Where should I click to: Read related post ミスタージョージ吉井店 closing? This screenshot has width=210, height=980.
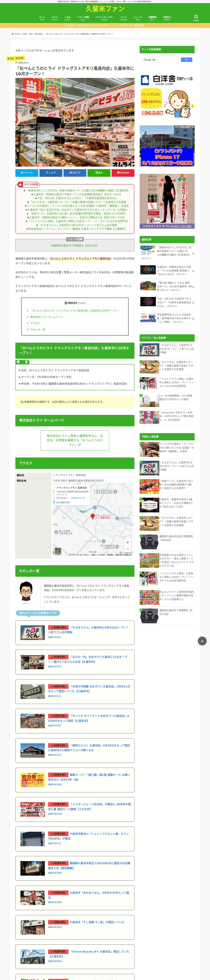point(75,809)
